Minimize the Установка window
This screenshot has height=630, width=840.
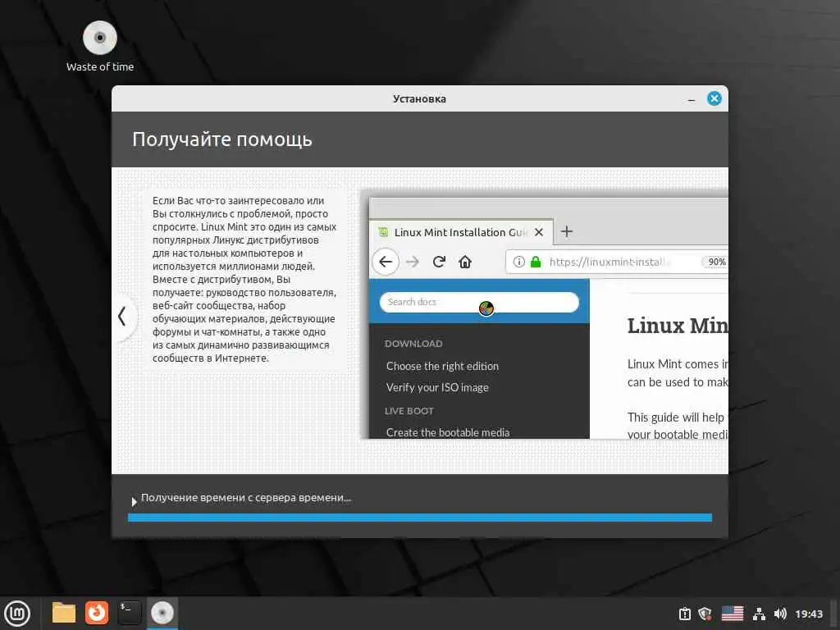(691, 99)
